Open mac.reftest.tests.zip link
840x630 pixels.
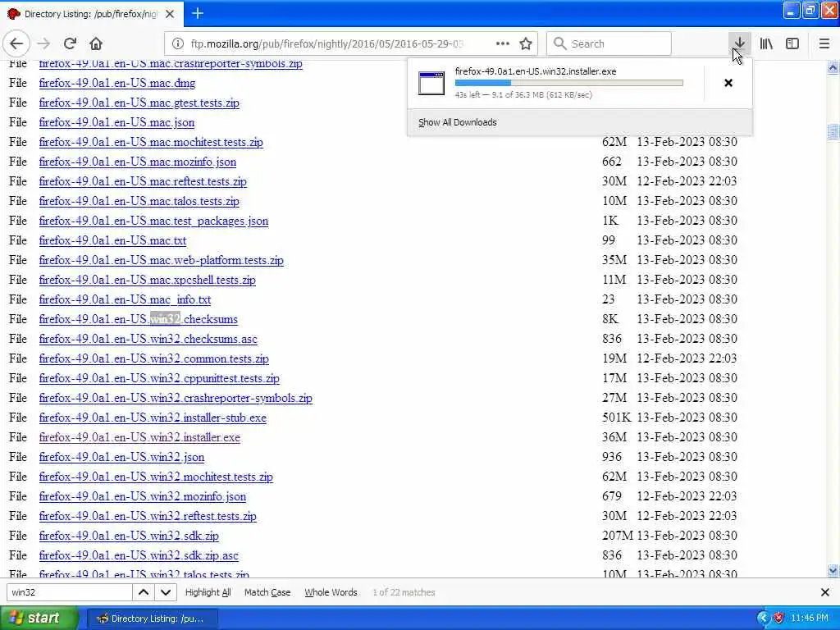point(143,181)
